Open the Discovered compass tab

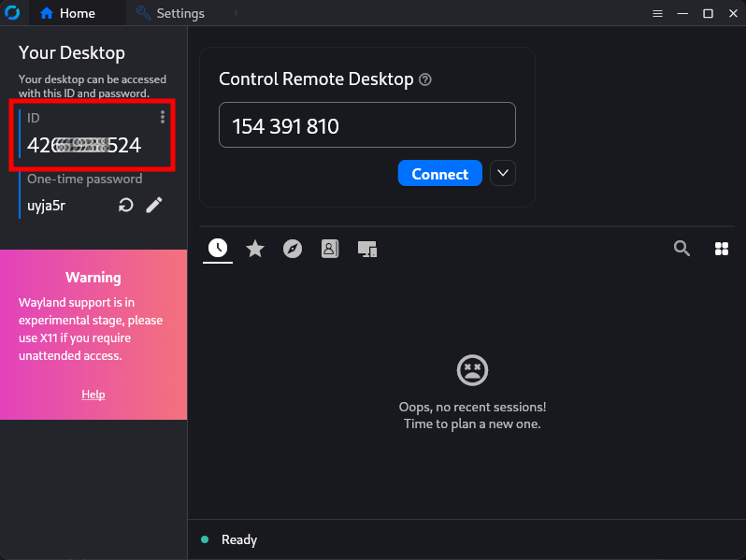point(292,249)
